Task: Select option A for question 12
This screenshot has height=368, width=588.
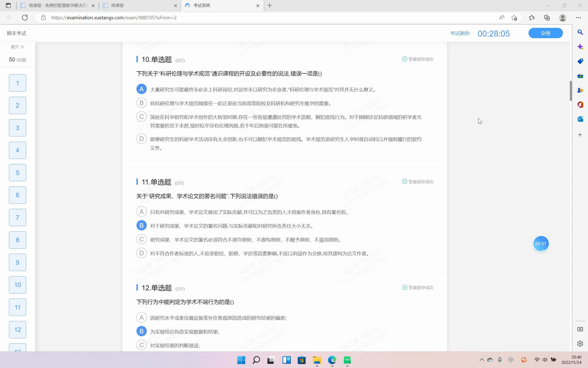Action: tap(141, 317)
